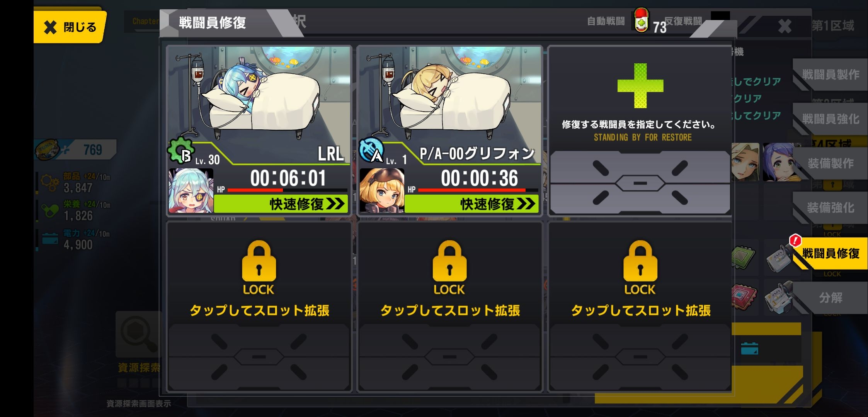Screen dimensions: 868x417
Task: Select LRL's character portrait
Action: (x=191, y=190)
